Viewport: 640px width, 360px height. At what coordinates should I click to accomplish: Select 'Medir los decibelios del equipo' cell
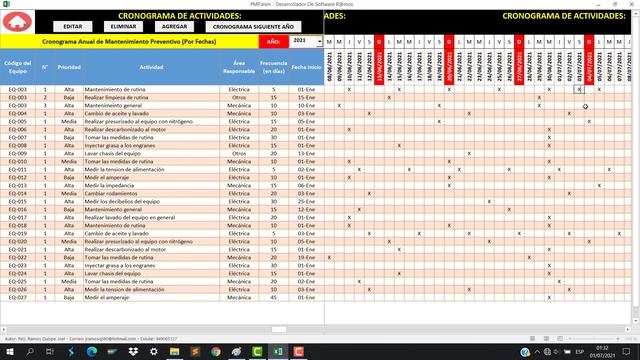[x=151, y=202]
